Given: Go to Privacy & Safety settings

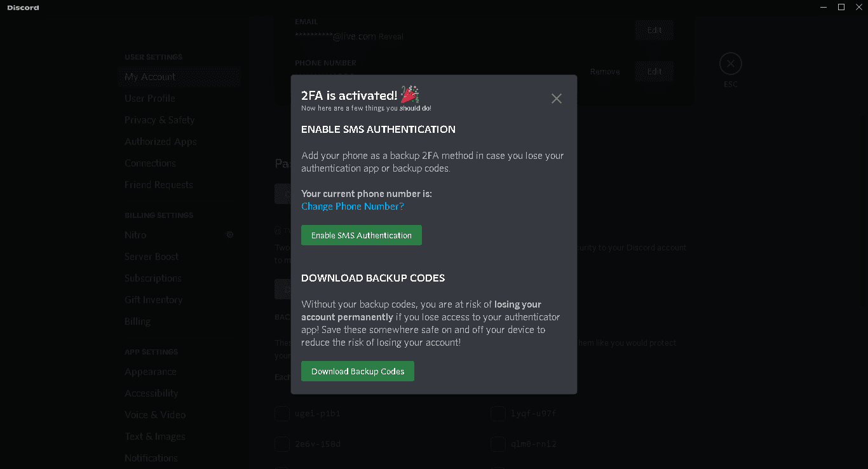Looking at the screenshot, I should pos(159,120).
